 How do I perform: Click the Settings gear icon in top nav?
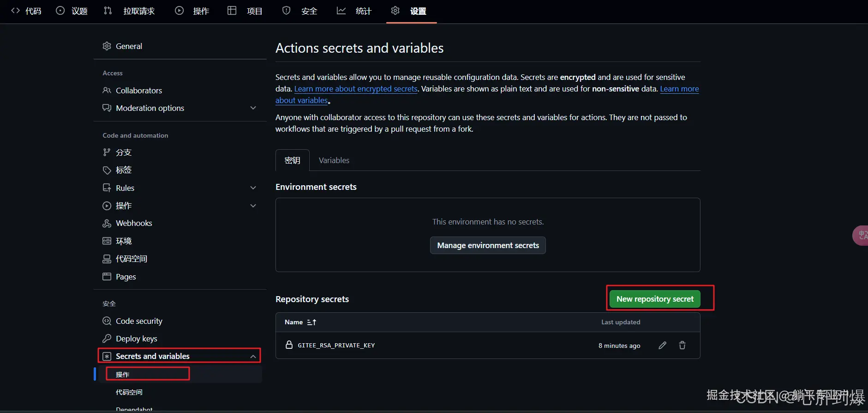pyautogui.click(x=395, y=11)
